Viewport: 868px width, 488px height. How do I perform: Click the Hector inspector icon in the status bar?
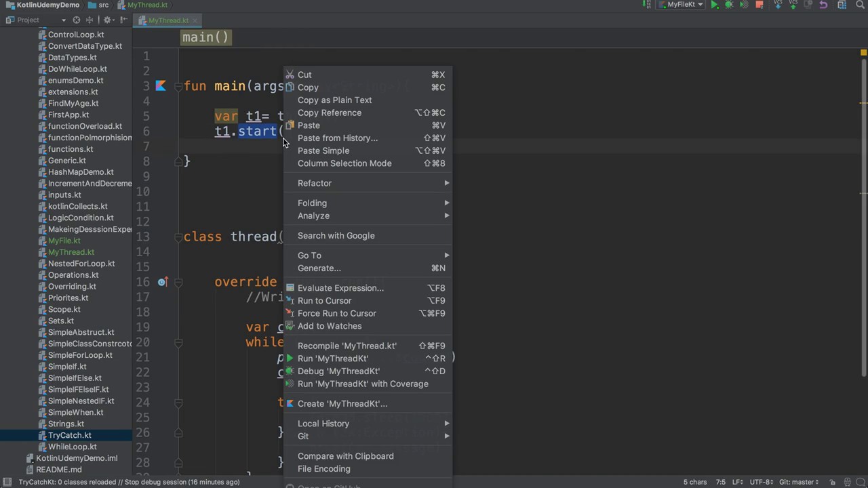846,482
